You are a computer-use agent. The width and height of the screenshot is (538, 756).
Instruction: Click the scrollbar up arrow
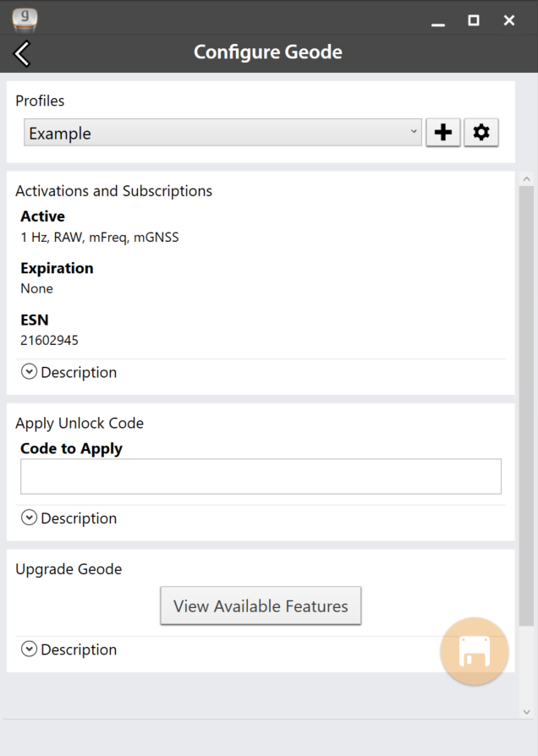point(526,179)
